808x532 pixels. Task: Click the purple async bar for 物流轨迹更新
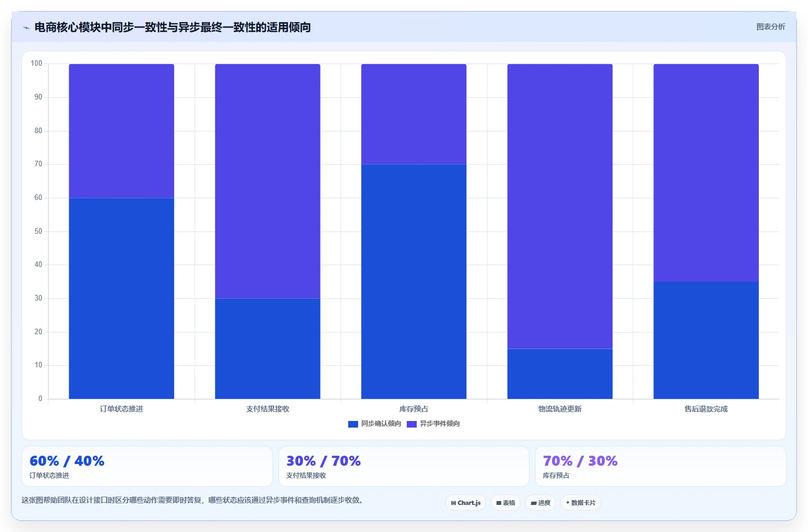560,206
